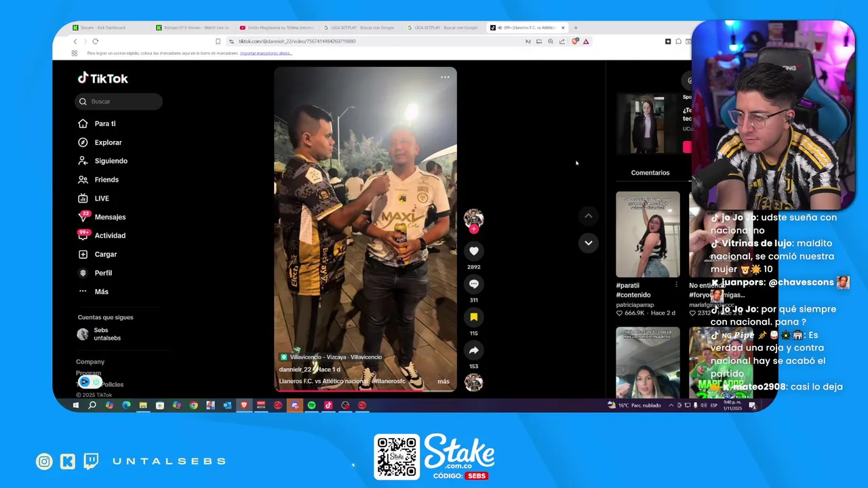
Task: Open options for the #paratii video card
Action: click(676, 285)
